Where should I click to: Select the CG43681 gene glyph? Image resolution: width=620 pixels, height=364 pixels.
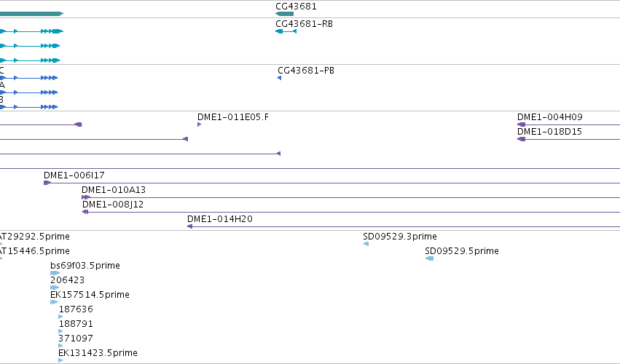pyautogui.click(x=284, y=14)
